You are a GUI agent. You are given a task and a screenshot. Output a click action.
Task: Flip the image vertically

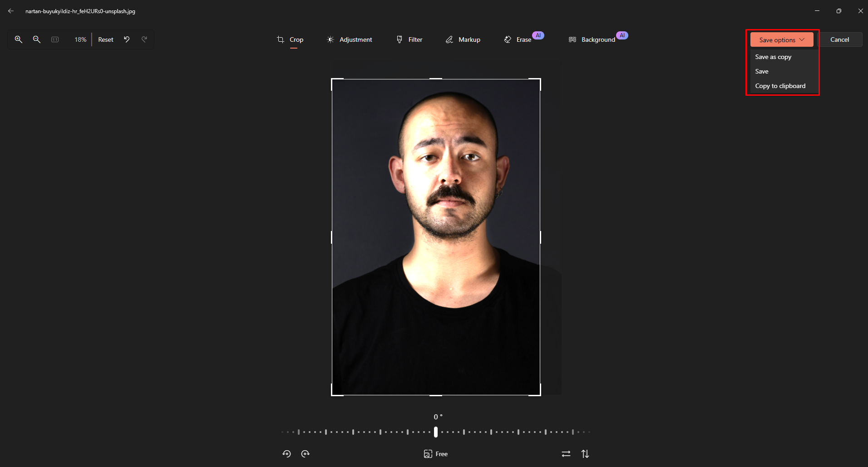click(x=586, y=453)
